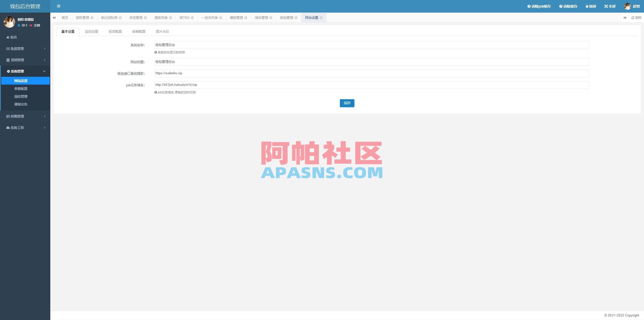Click the hamburger sidebar collapse icon
Viewport: 644px width, 320px height.
(59, 6)
